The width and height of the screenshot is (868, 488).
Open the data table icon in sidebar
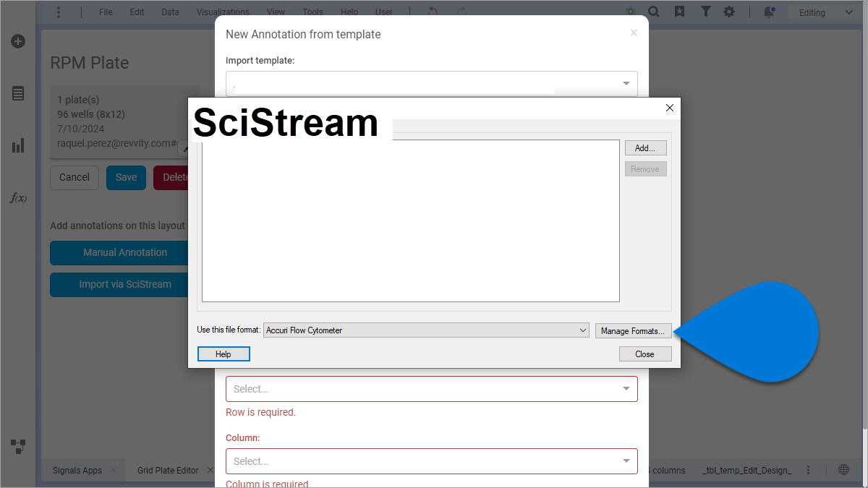coord(18,93)
